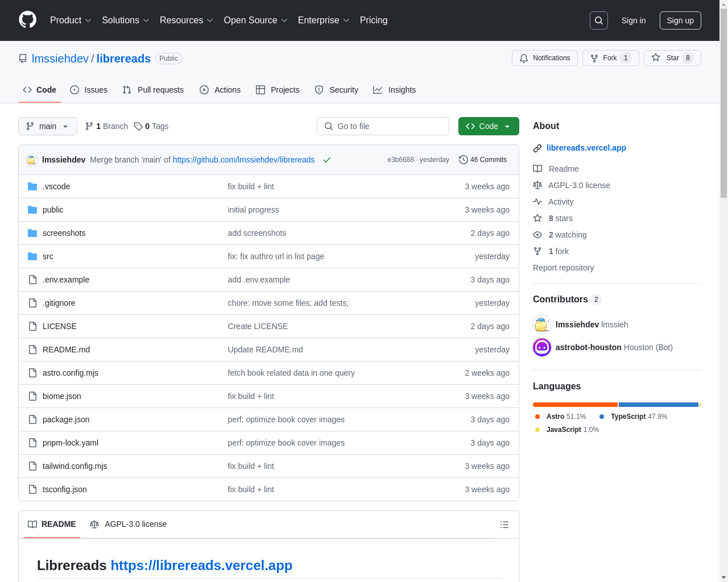Select the AGPL-3.0 license tab
Screen dimensions: 728x582
point(128,524)
